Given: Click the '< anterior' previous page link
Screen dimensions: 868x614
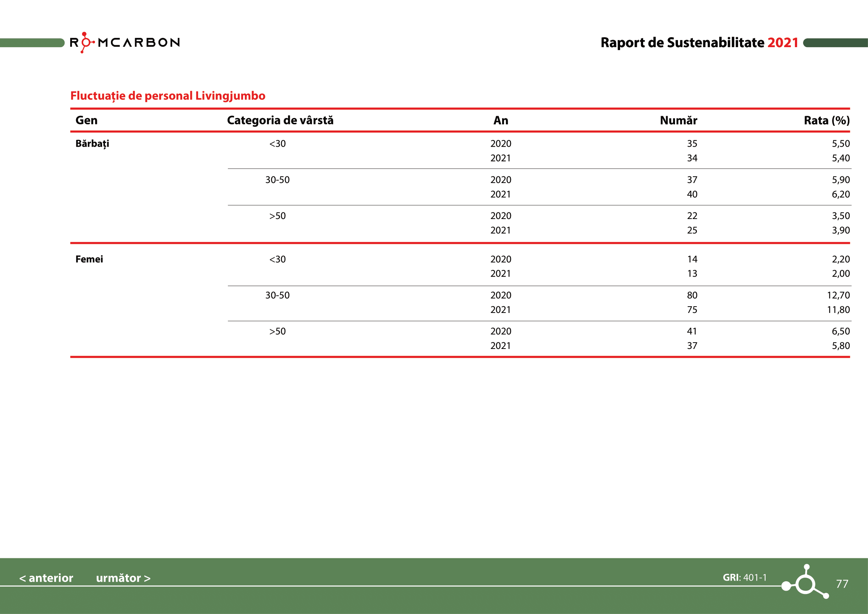Looking at the screenshot, I should (x=46, y=578).
